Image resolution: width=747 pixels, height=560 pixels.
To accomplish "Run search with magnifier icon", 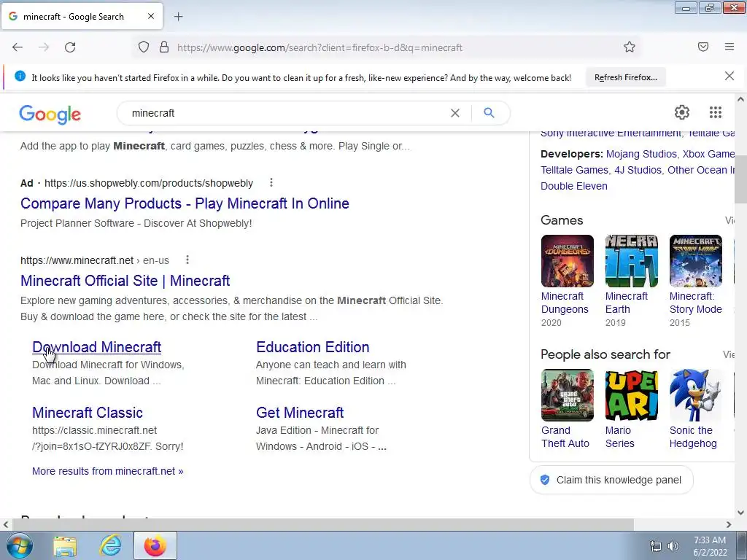I will [489, 113].
